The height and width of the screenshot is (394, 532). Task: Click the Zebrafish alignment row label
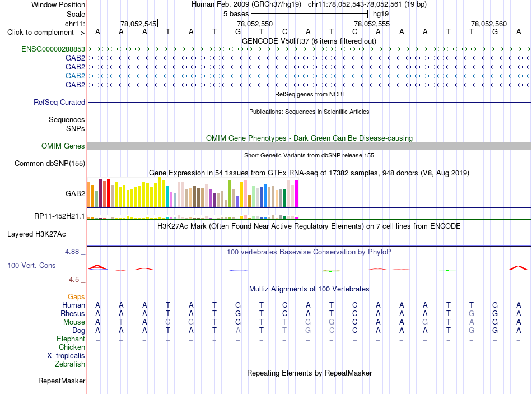coord(70,364)
